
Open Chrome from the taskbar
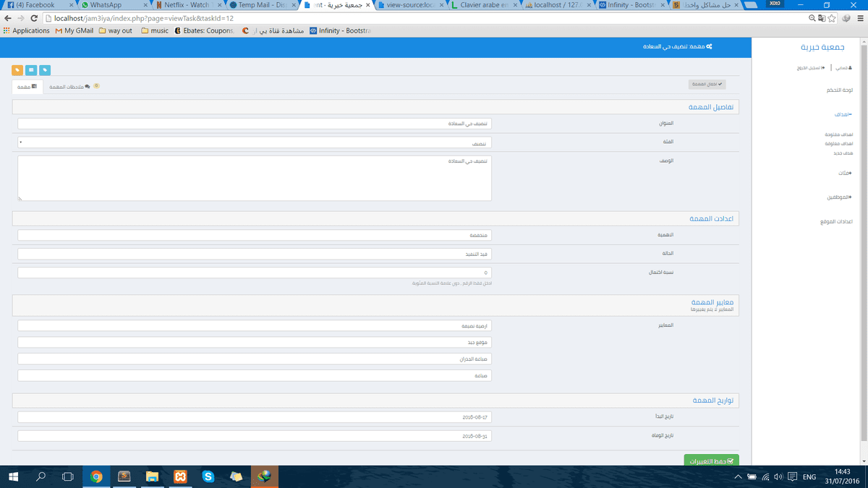pyautogui.click(x=96, y=477)
